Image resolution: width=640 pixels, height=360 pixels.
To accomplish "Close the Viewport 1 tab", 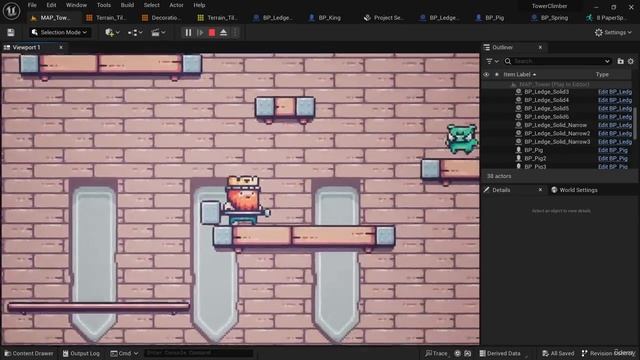I will pyautogui.click(x=61, y=47).
